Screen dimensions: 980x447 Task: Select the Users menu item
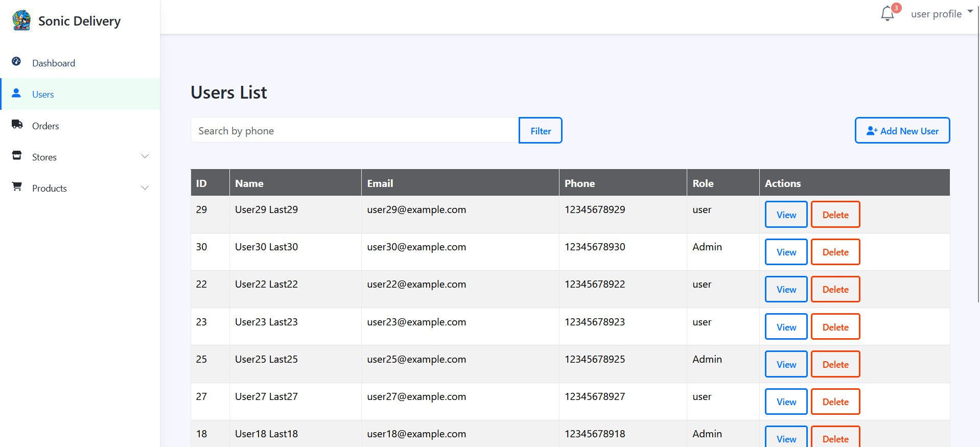(80, 94)
